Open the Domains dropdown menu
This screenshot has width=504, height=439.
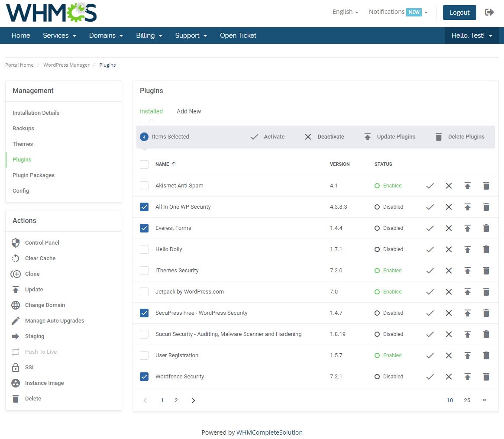tap(106, 35)
